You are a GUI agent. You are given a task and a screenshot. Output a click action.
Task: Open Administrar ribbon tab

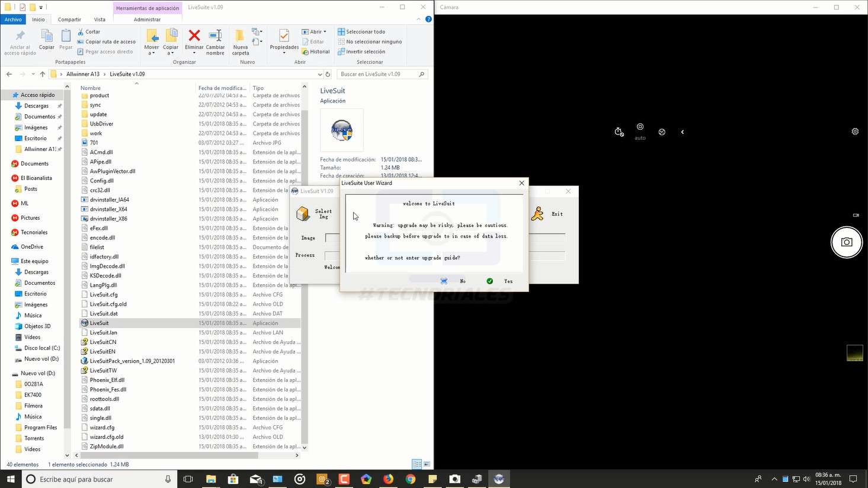pos(147,20)
